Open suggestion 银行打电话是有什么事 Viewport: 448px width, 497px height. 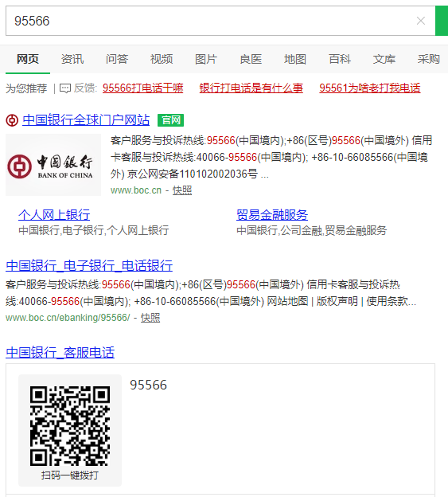point(251,88)
